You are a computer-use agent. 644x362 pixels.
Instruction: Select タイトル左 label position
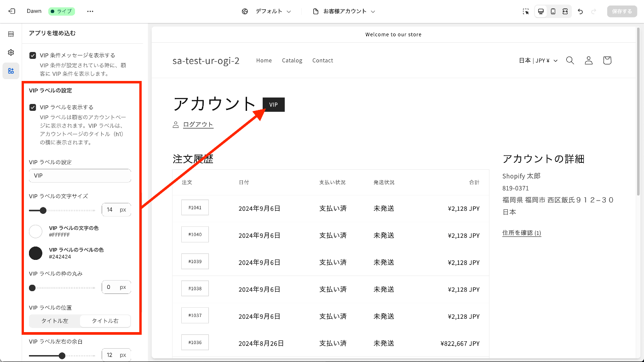(55, 321)
